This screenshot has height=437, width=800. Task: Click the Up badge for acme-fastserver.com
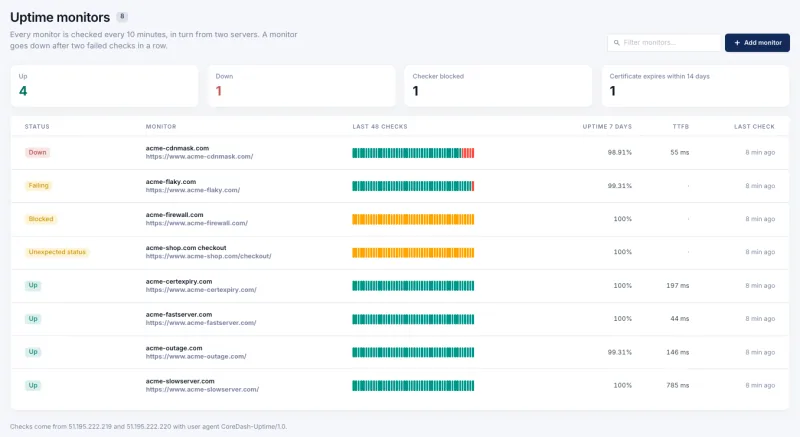tap(33, 319)
